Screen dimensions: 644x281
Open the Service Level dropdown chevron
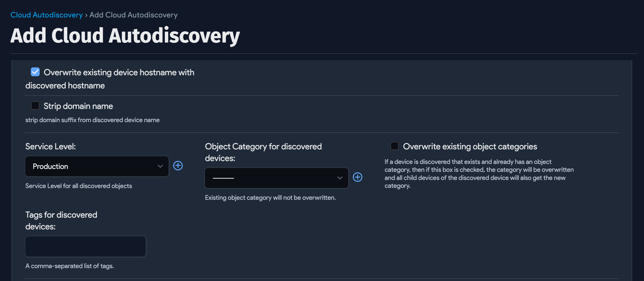[x=160, y=166]
